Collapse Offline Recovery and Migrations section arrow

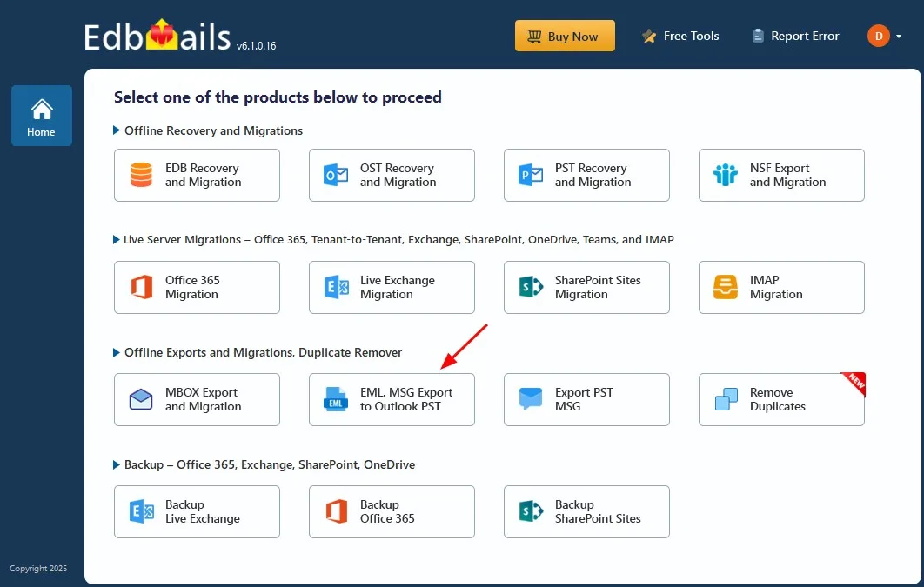pos(116,130)
